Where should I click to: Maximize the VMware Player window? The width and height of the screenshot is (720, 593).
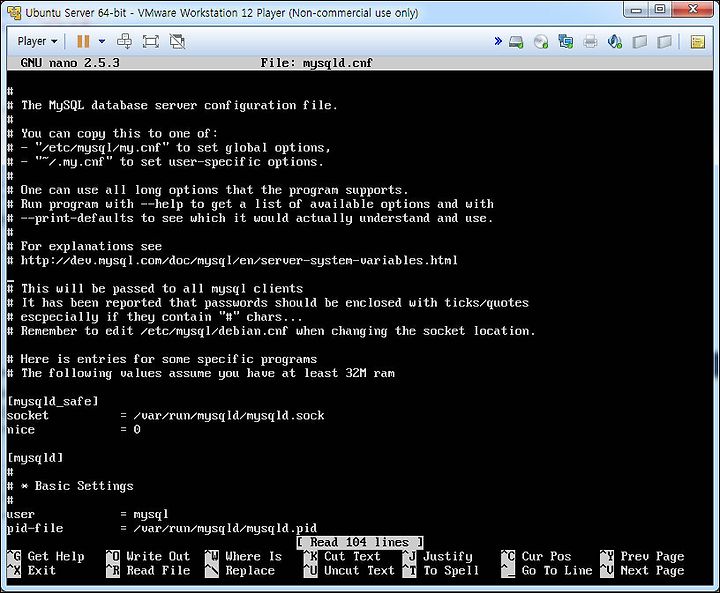coord(660,10)
